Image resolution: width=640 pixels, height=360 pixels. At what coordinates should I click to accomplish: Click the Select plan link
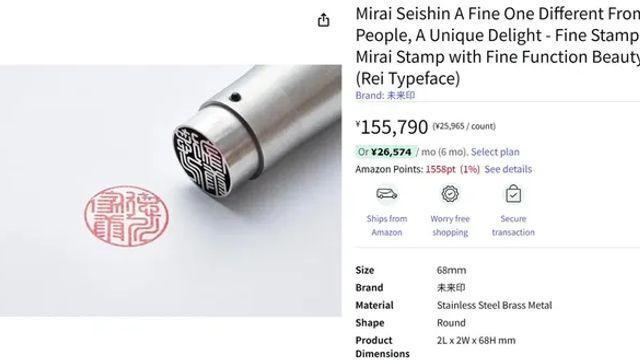point(495,152)
